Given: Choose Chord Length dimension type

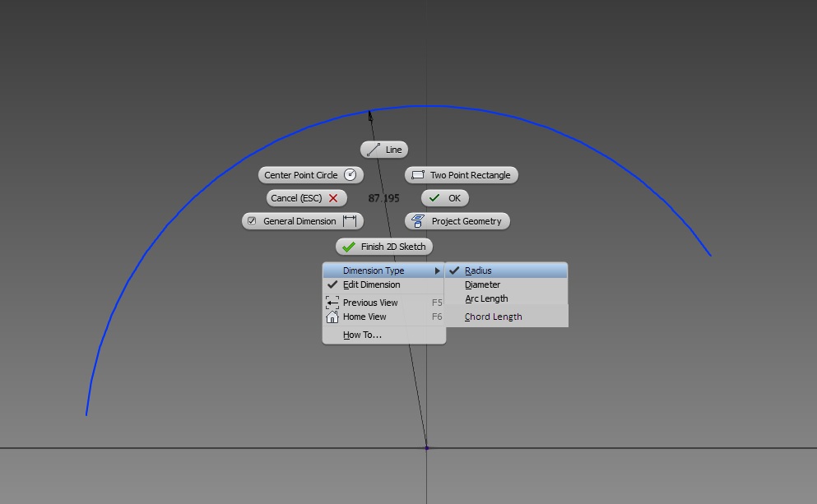Looking at the screenshot, I should [492, 316].
